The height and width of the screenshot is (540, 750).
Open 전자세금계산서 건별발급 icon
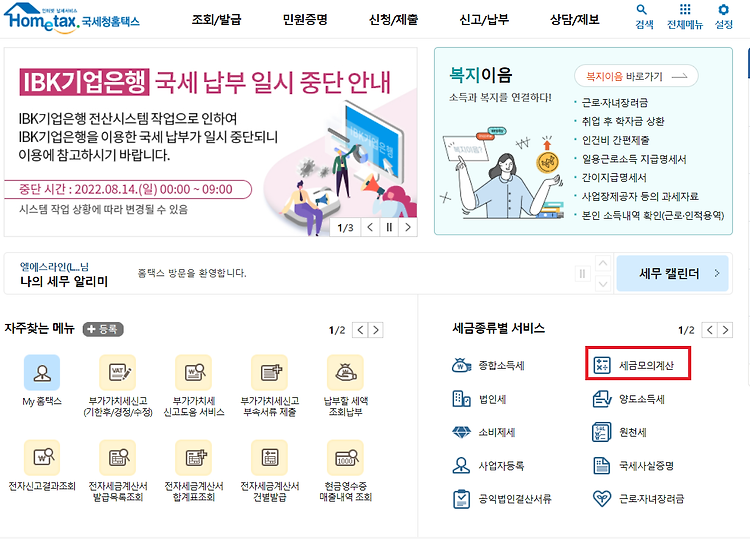(270, 458)
